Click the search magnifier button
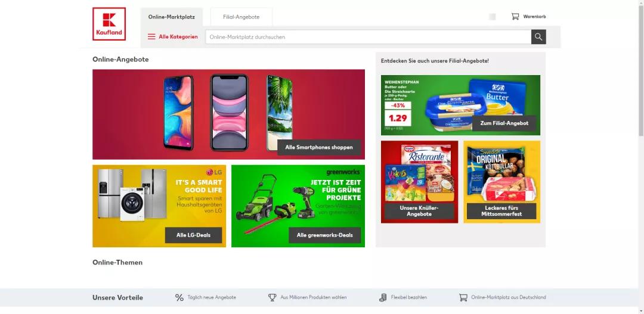 point(538,37)
